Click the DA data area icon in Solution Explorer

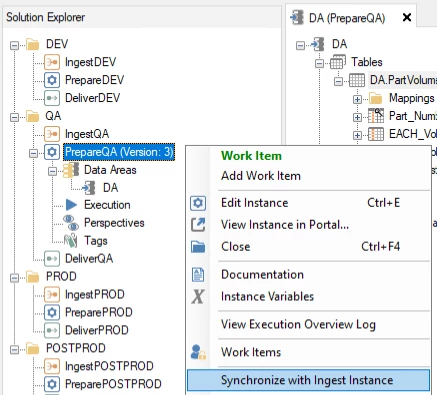89,188
